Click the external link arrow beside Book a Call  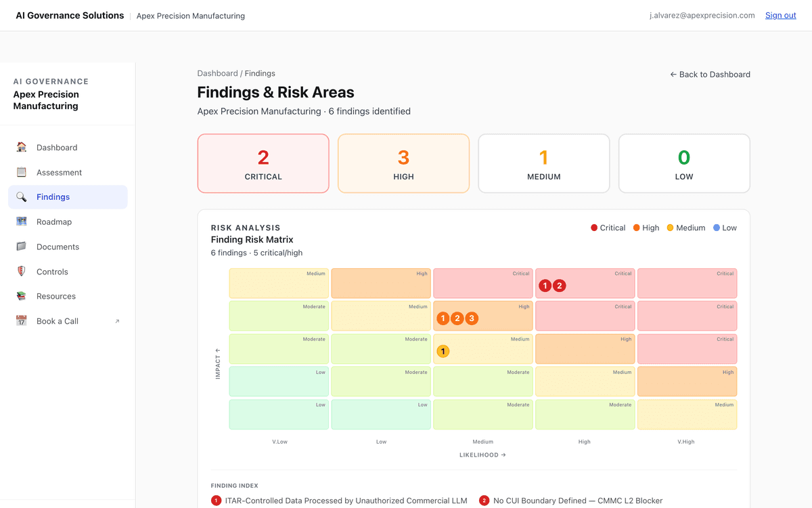(117, 321)
